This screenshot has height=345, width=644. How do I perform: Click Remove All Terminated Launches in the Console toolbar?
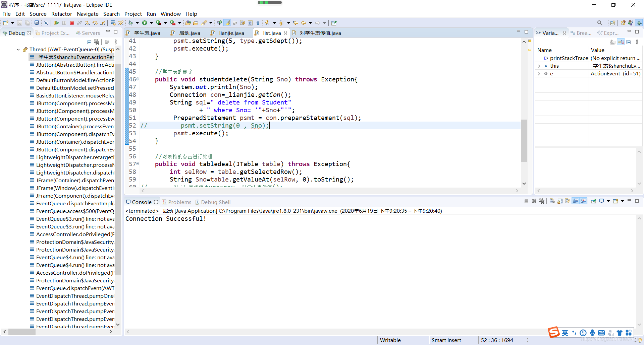pos(542,201)
